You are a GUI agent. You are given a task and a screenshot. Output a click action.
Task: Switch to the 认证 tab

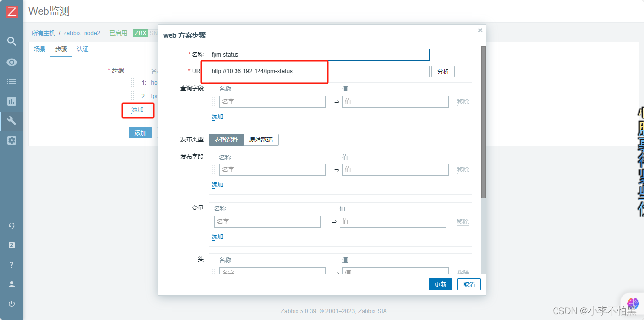[x=83, y=49]
